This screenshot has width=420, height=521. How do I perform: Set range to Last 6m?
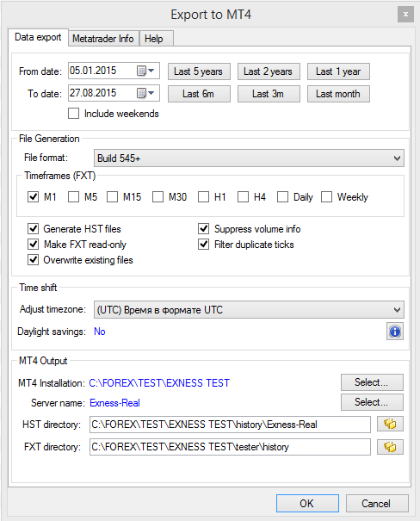pos(199,94)
